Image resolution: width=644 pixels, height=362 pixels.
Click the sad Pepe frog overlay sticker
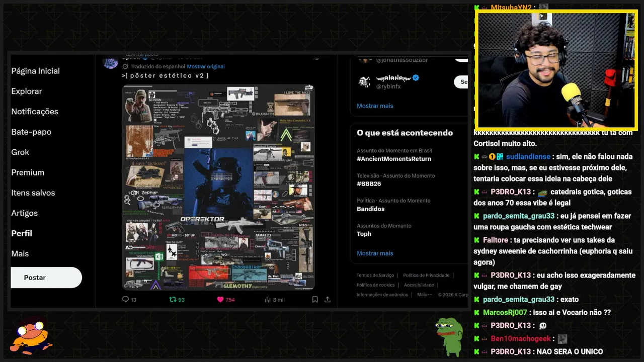449,336
